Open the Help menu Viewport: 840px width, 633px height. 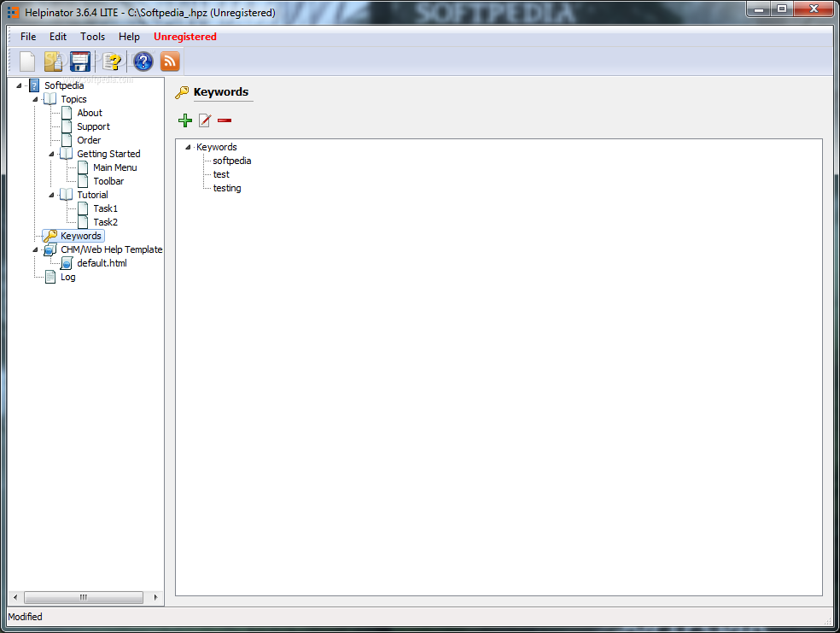pos(129,37)
